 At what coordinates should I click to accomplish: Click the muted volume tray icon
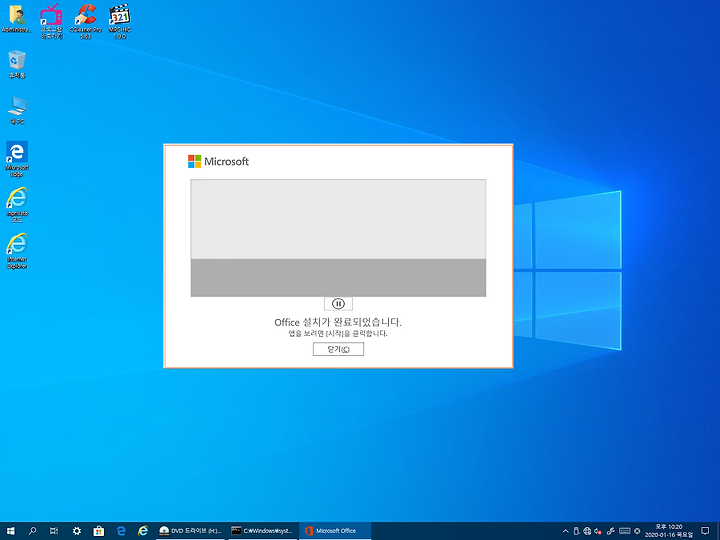click(x=598, y=531)
